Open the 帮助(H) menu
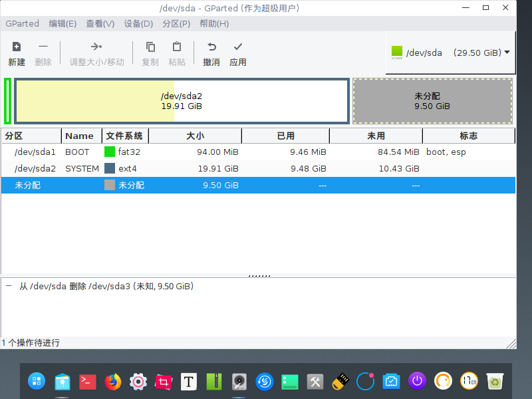 214,23
